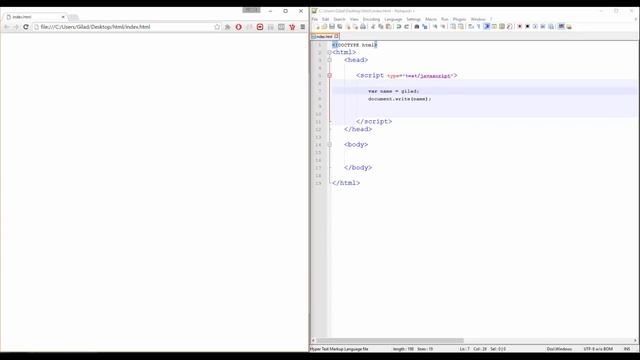Bookmark the page with the star icon
The height and width of the screenshot is (360, 640).
point(217,27)
